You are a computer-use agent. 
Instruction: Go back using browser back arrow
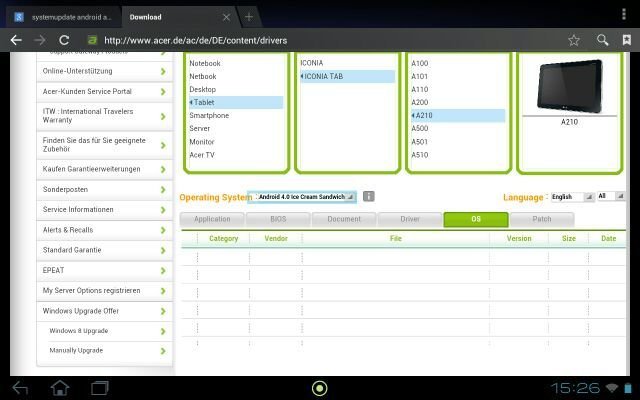click(x=16, y=40)
